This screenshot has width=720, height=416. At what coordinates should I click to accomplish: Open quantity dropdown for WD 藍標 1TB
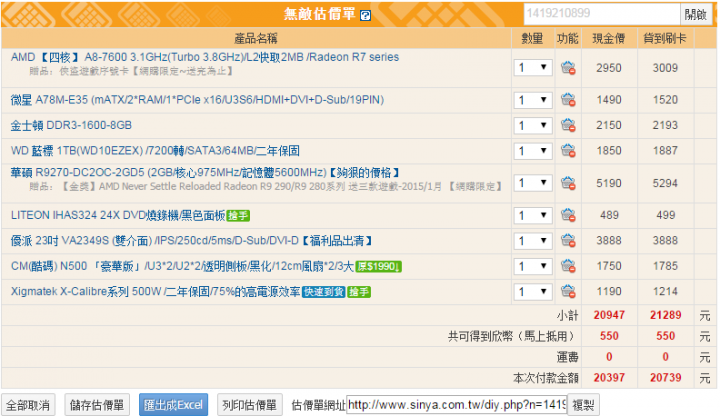533,151
